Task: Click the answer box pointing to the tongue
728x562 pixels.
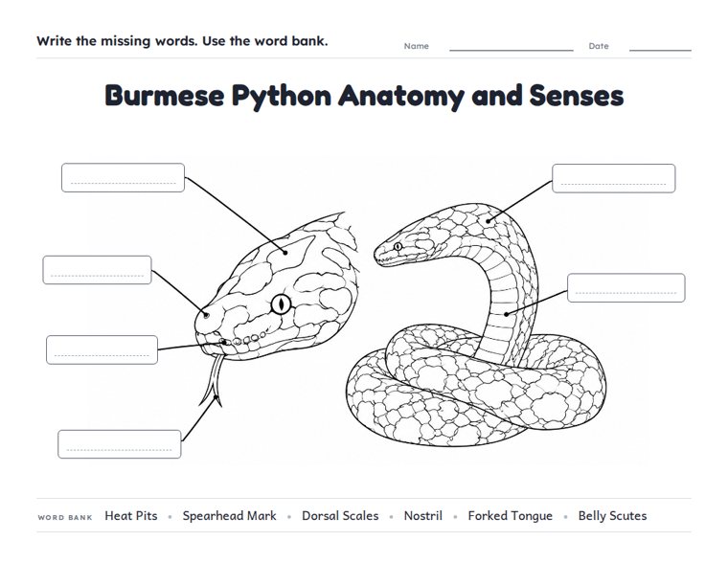Action: (120, 444)
